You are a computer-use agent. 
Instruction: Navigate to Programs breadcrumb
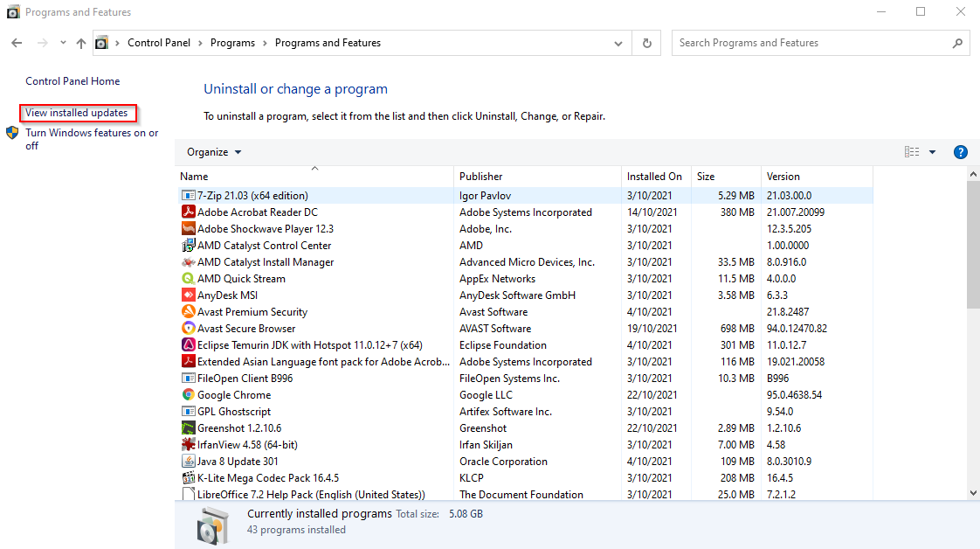tap(232, 43)
